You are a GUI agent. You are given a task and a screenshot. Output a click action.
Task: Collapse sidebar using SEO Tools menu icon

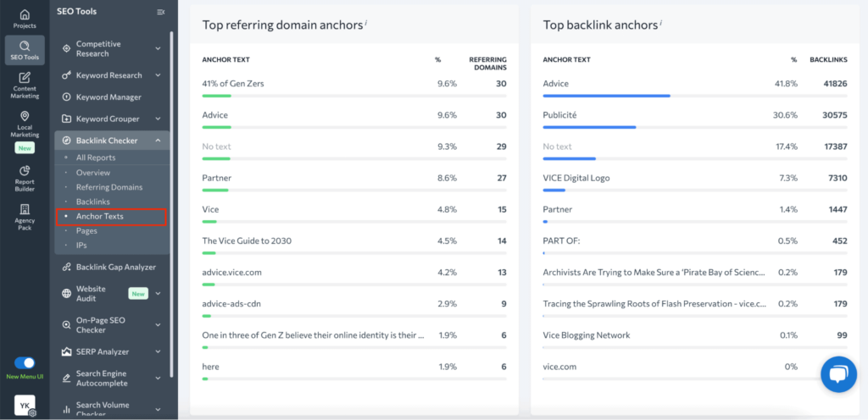tap(161, 12)
